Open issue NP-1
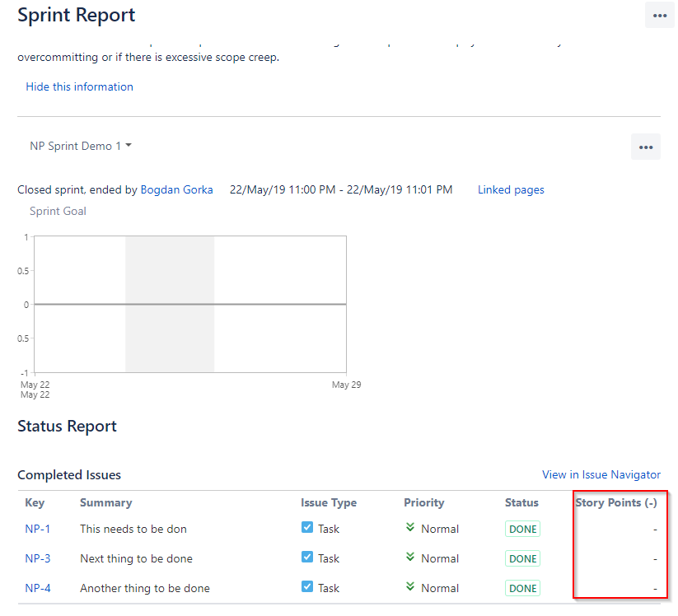This screenshot has height=616, width=678. (38, 529)
